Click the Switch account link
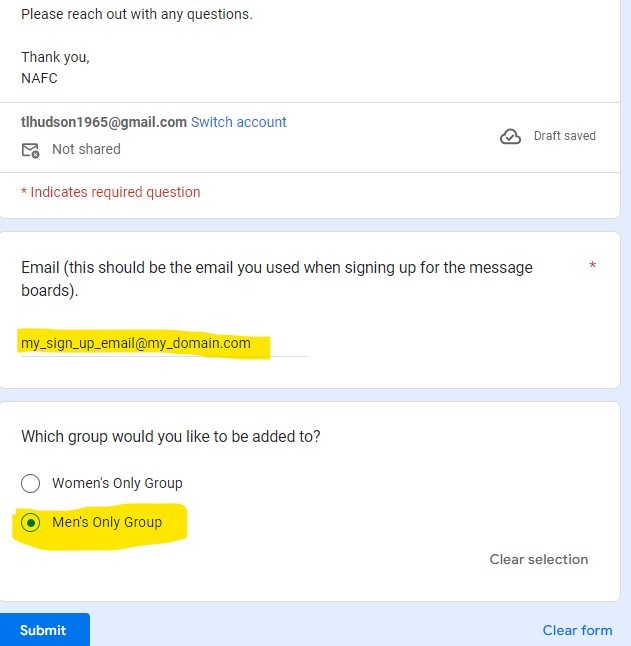 click(x=238, y=122)
